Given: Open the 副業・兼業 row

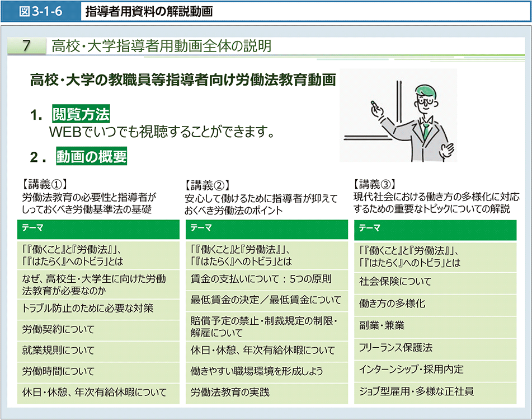Looking at the screenshot, I should tap(435, 325).
